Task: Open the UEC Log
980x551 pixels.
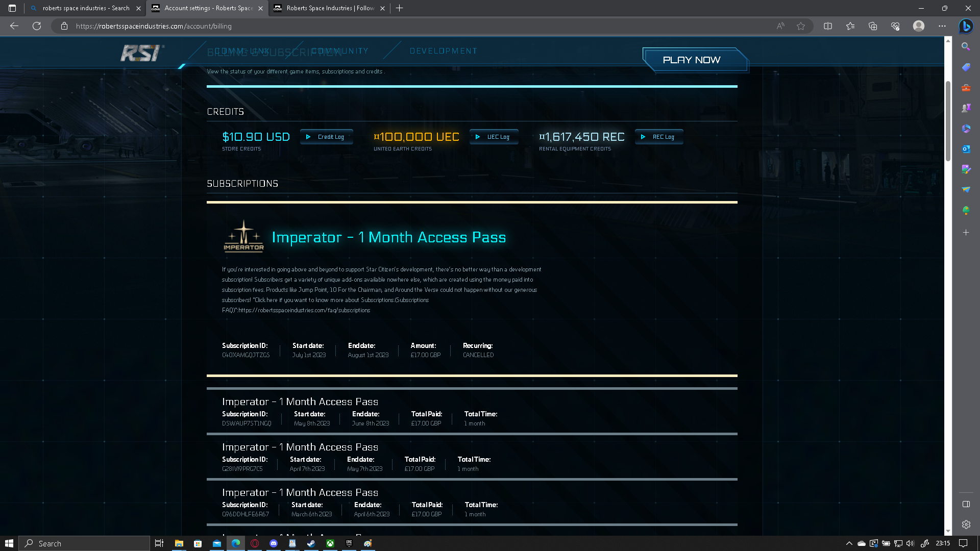Action: point(494,137)
